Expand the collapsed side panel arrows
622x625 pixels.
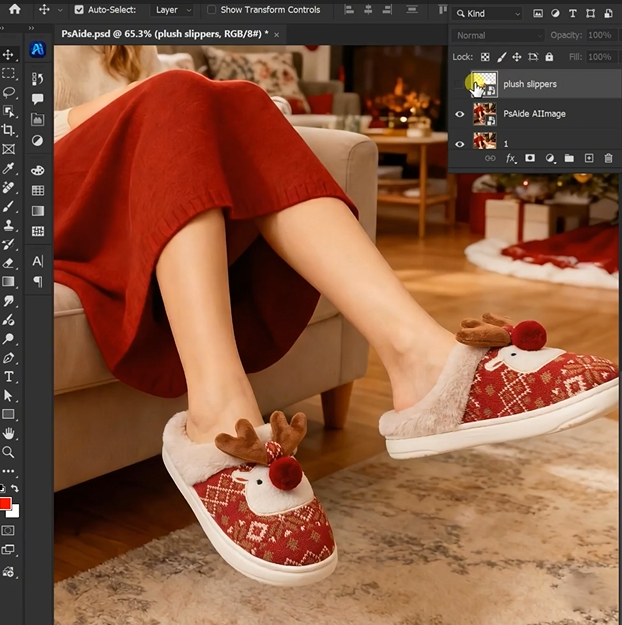(31, 28)
